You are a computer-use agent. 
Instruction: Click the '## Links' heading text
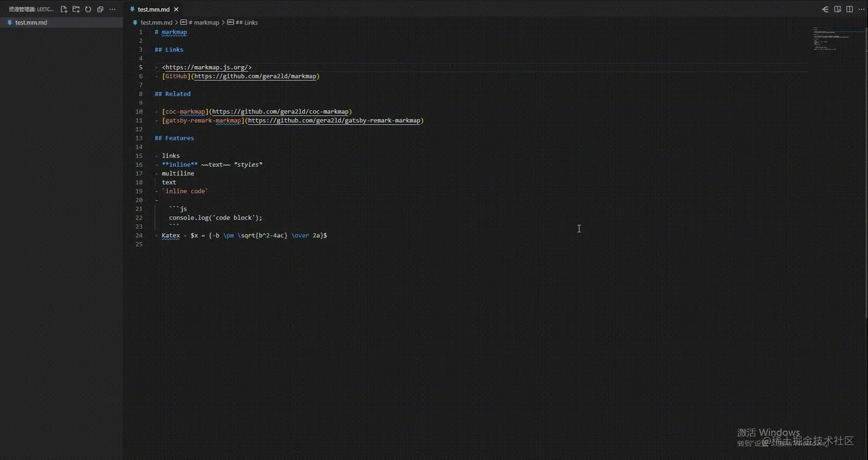pos(169,50)
